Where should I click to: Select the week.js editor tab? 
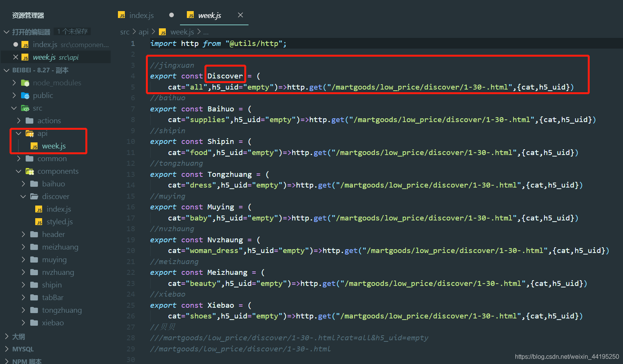(x=209, y=15)
